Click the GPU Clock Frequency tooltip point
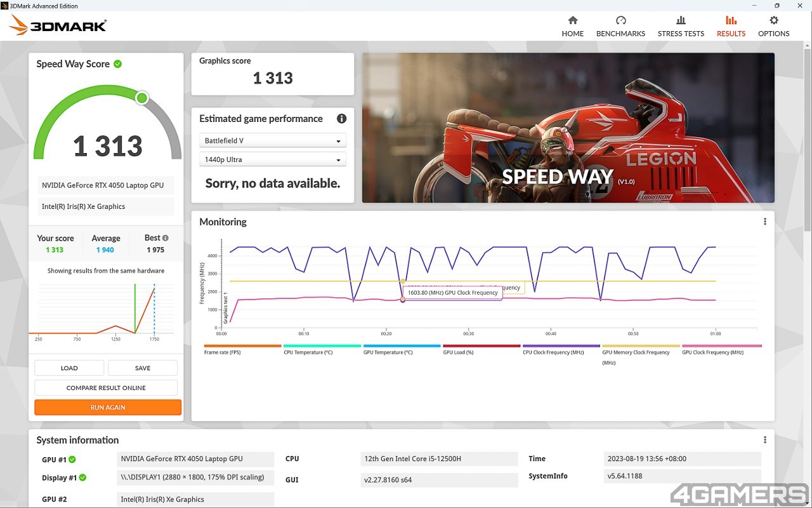The width and height of the screenshot is (812, 508). coord(403,299)
